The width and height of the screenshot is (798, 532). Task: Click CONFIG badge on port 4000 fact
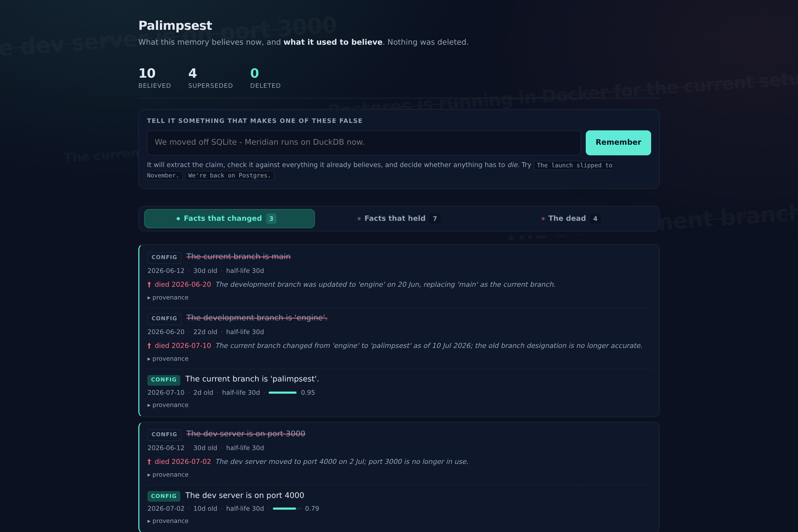coord(164,496)
